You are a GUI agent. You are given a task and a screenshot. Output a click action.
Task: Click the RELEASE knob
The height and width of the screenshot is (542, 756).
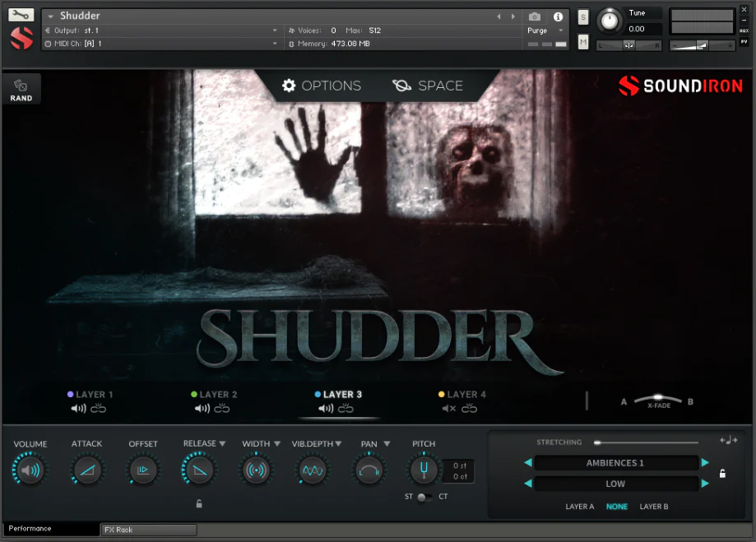(x=200, y=470)
